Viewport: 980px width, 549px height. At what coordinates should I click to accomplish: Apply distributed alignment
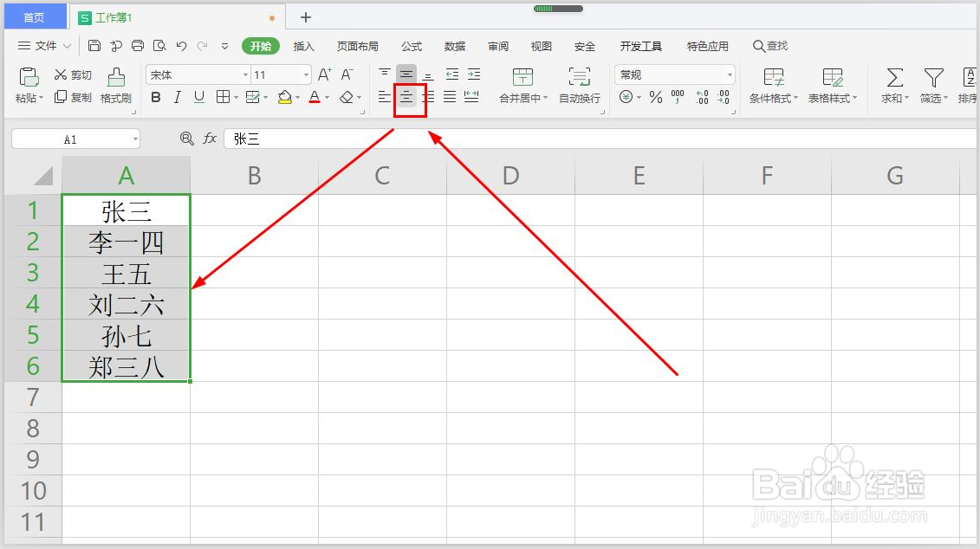click(x=472, y=97)
